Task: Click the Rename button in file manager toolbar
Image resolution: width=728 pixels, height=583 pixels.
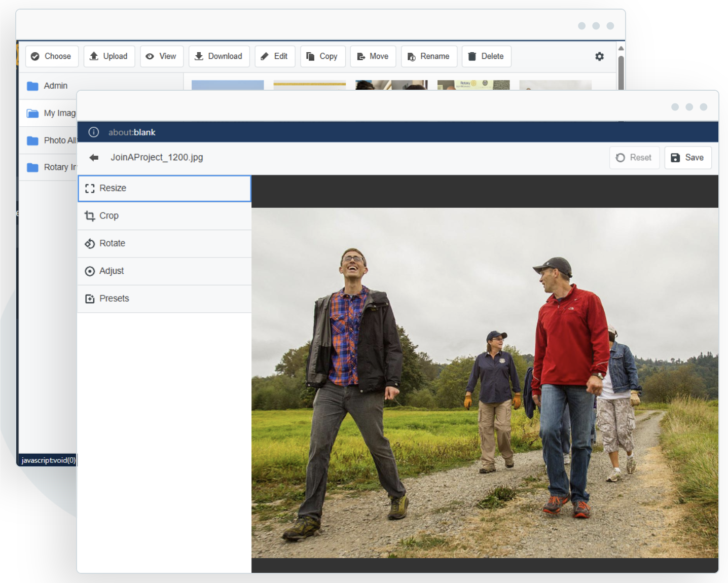Action: point(429,56)
